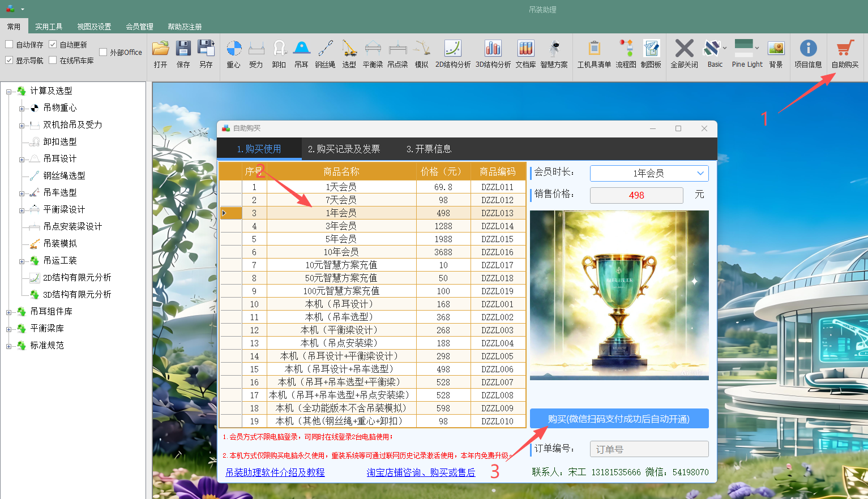The image size is (868, 499).
Task: Click the 订单编号 input field
Action: click(x=649, y=449)
